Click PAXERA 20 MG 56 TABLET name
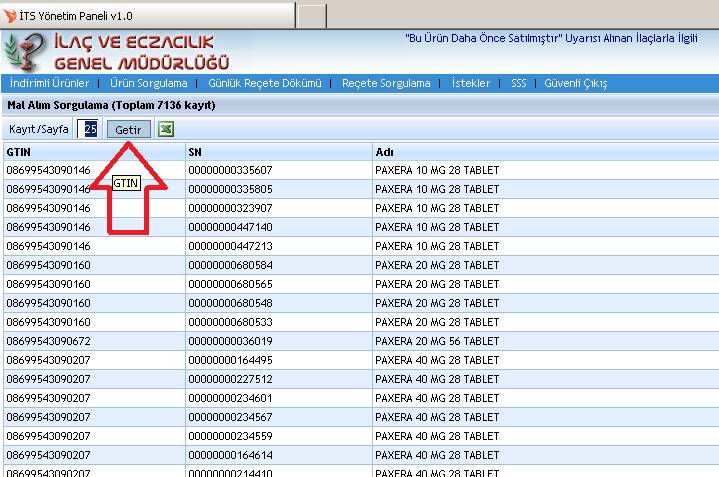Screen dimensions: 719x477 coord(437,341)
